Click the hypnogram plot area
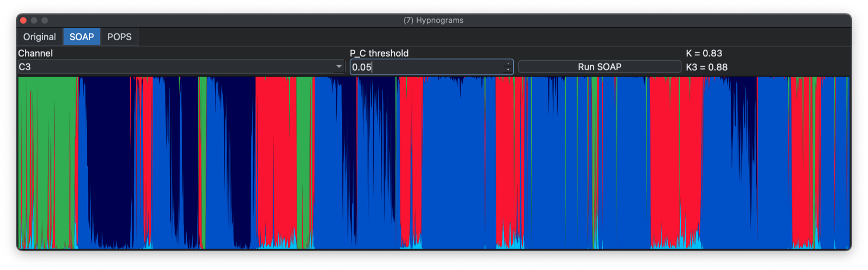The width and height of the screenshot is (868, 270). click(434, 163)
